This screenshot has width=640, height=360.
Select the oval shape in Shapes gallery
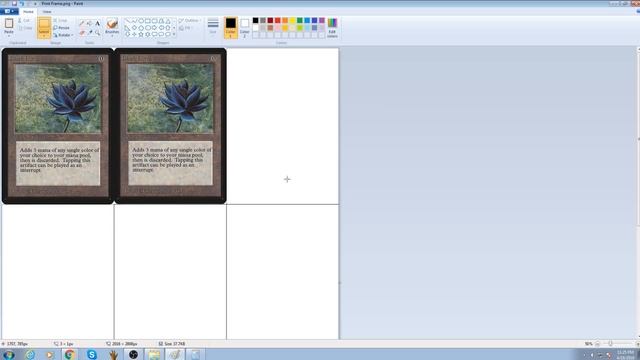(141, 21)
